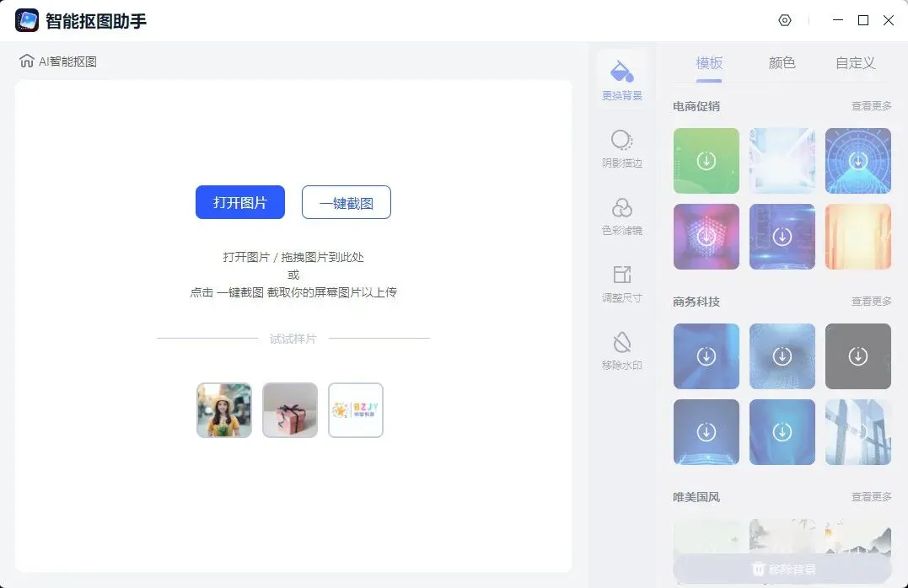Click 查看更多 next to 电商促销

pos(871,106)
